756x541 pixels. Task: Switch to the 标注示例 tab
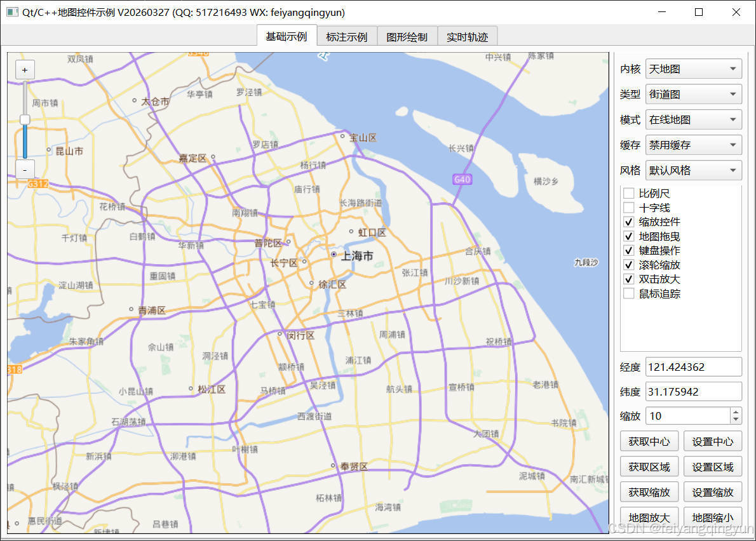(x=347, y=37)
